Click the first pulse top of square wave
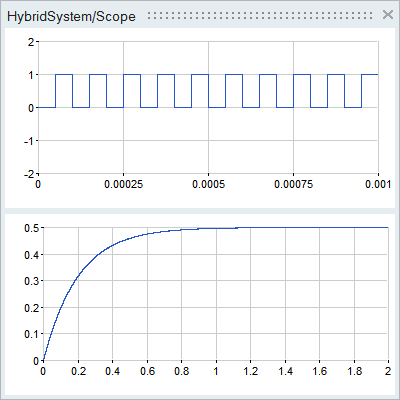The width and height of the screenshot is (400, 400). pyautogui.click(x=64, y=74)
